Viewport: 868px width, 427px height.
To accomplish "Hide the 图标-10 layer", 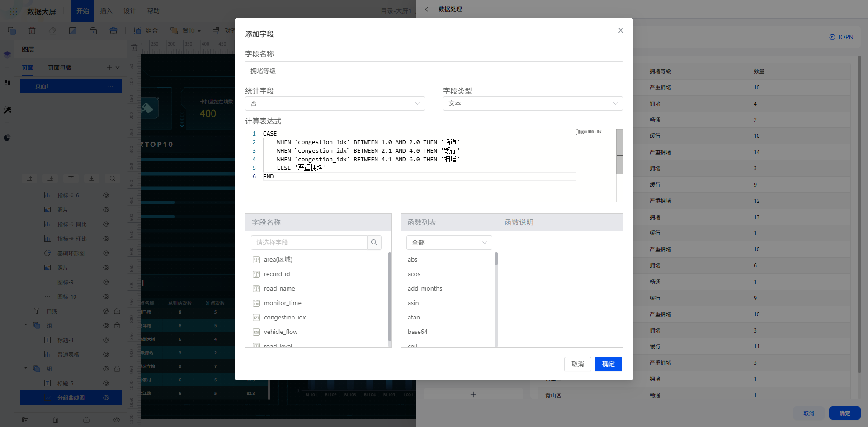I will pyautogui.click(x=106, y=296).
